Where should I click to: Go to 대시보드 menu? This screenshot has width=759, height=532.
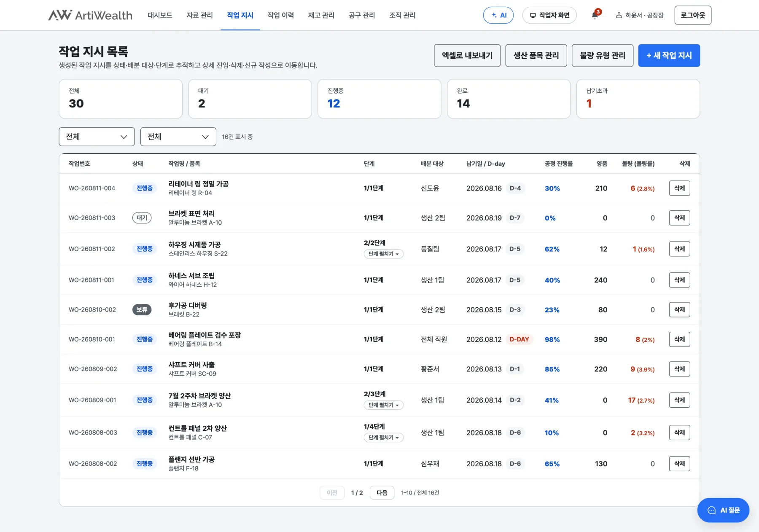point(160,15)
